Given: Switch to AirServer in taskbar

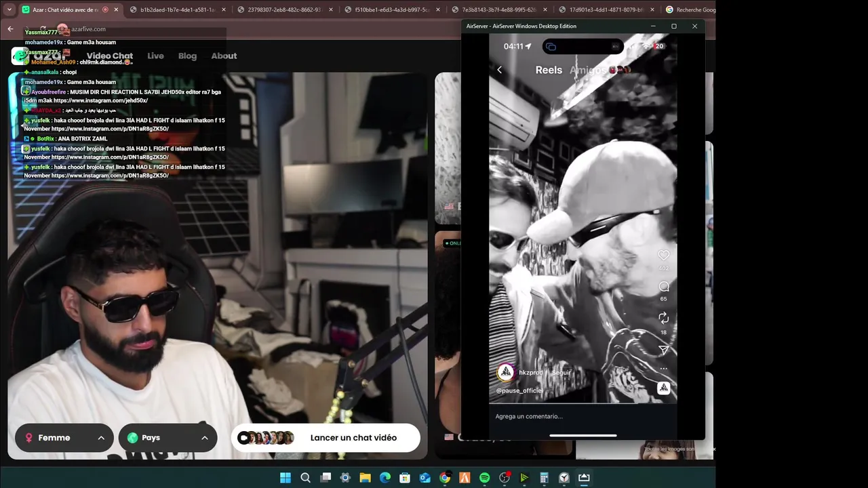Looking at the screenshot, I should coord(584,478).
